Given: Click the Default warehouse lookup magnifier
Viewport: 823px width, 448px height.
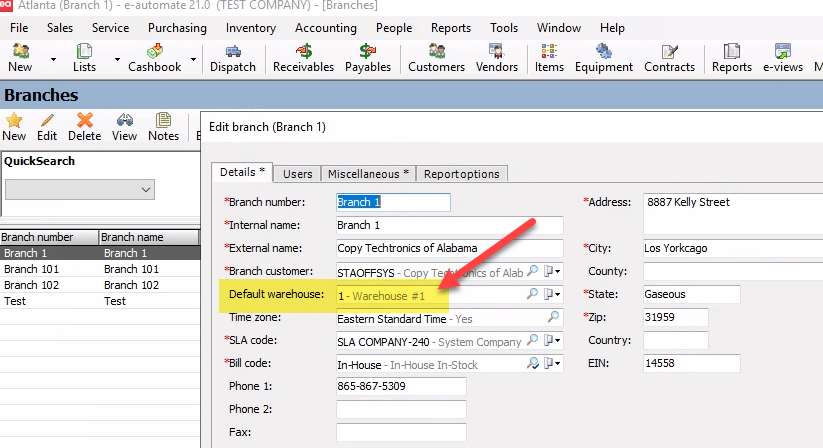Looking at the screenshot, I should (x=532, y=294).
